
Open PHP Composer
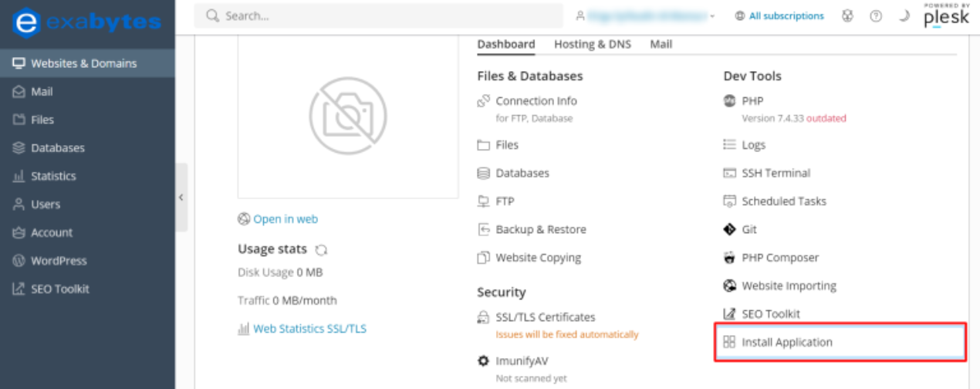(780, 258)
